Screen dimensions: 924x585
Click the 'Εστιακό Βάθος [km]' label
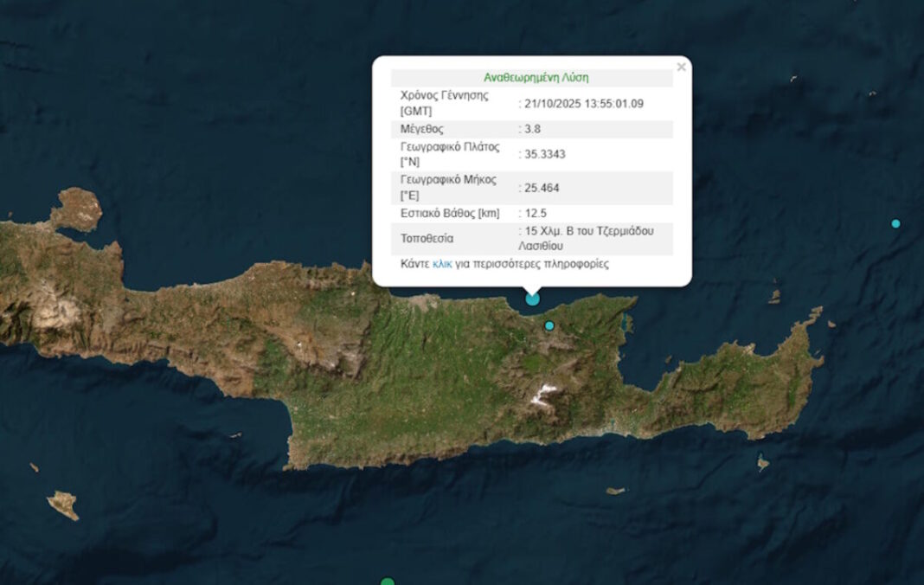coord(450,213)
